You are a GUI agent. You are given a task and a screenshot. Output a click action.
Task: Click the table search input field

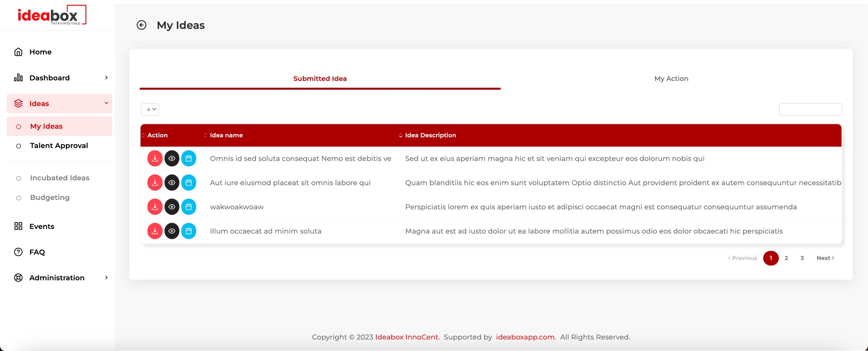[810, 110]
